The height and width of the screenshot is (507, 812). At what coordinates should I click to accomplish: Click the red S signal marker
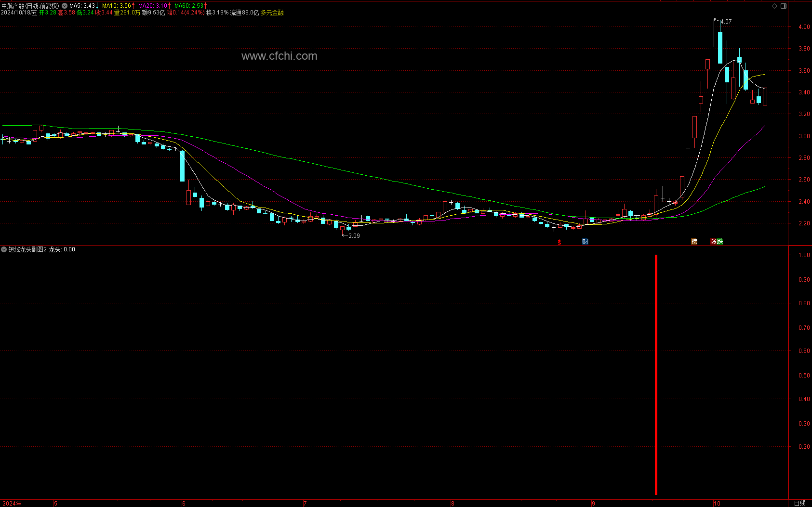(559, 242)
